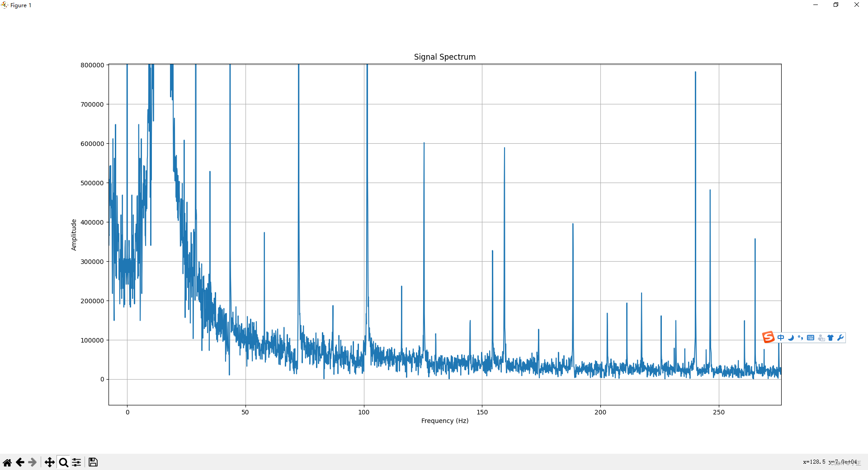Viewport: 868px width, 470px height.
Task: Click the 300000 y-axis tick label
Action: coord(92,262)
